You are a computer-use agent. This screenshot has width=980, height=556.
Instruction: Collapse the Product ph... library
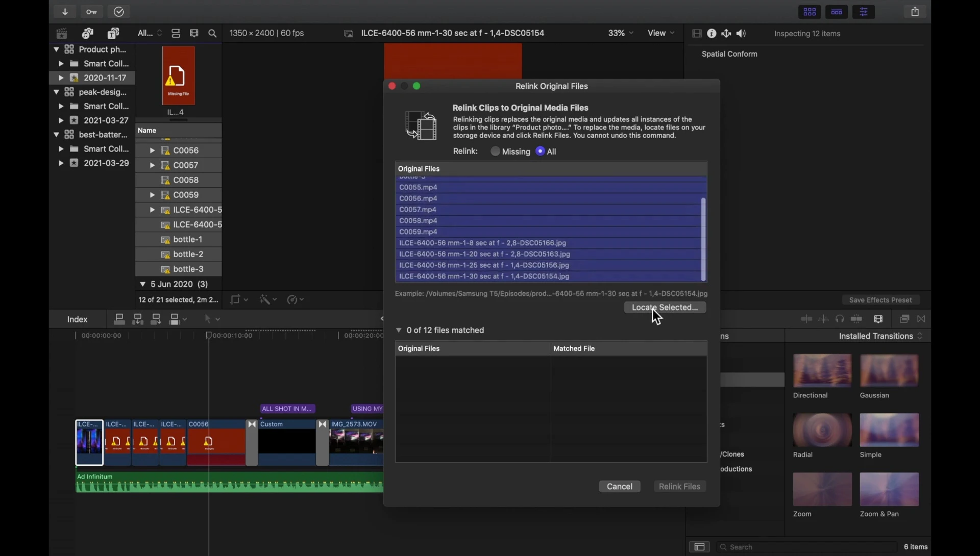pos(56,49)
